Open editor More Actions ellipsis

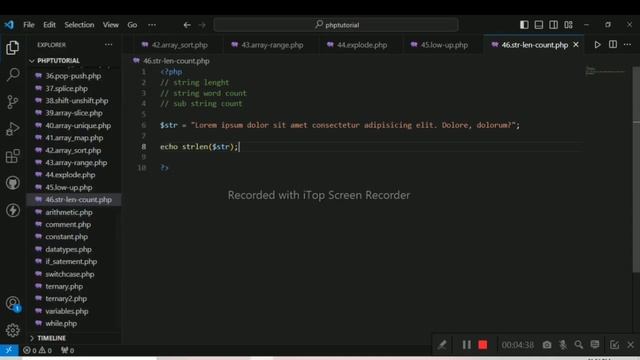click(627, 44)
